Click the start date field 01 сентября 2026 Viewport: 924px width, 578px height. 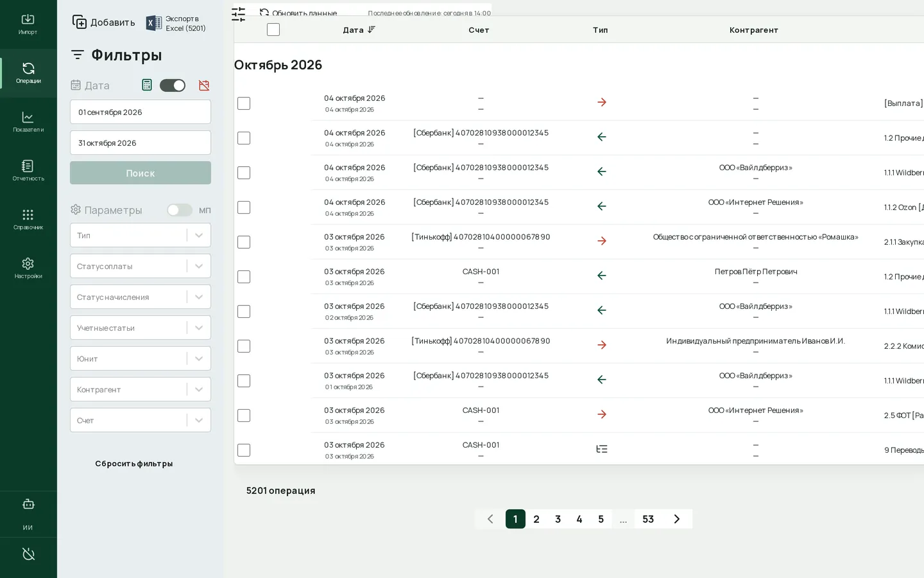[x=141, y=112]
